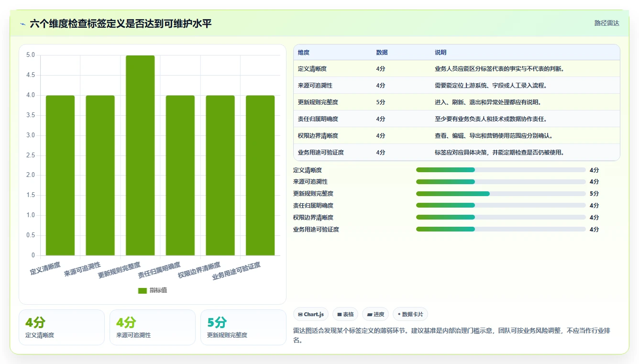Click the 来源可追溯性 bar in the chart
Viewport: 639px width, 364px height.
(100, 176)
